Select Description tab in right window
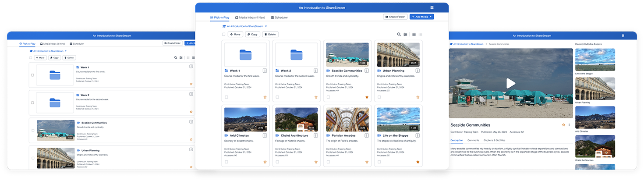Image resolution: width=644 pixels, height=181 pixels. click(456, 140)
